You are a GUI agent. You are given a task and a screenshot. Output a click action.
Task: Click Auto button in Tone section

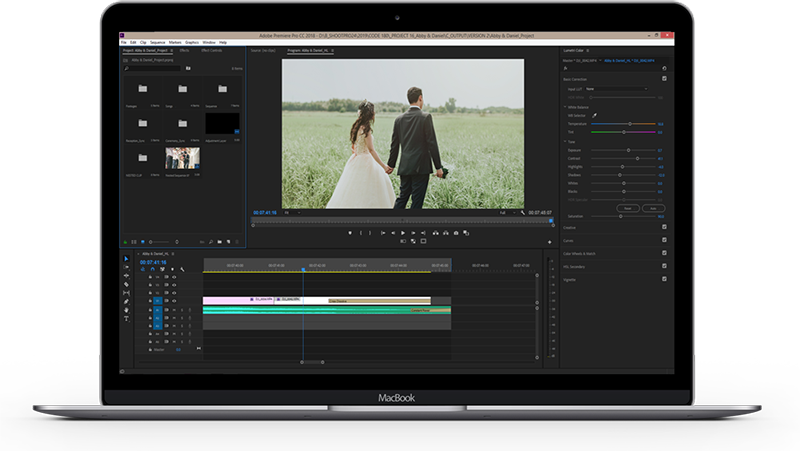click(x=654, y=208)
